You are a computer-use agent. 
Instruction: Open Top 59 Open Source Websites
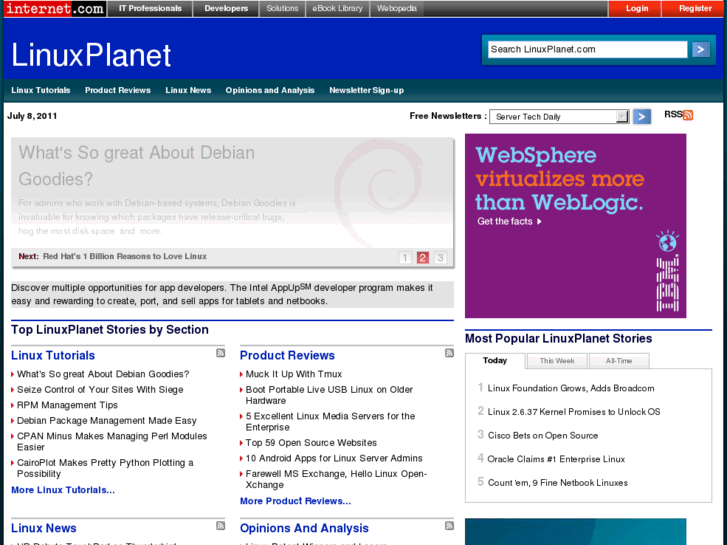pyautogui.click(x=311, y=442)
